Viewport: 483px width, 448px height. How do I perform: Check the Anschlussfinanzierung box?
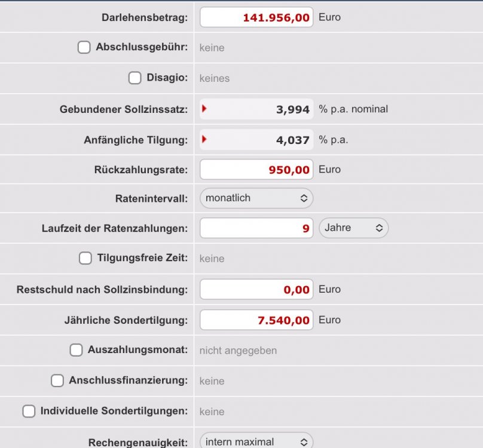point(57,380)
